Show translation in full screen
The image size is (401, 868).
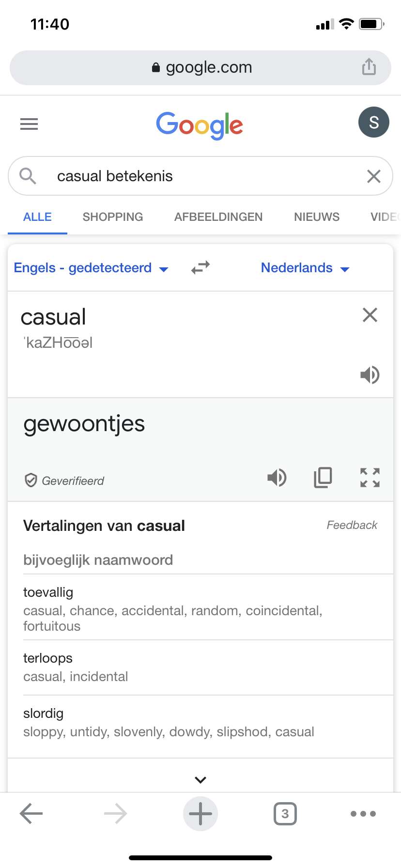(370, 478)
